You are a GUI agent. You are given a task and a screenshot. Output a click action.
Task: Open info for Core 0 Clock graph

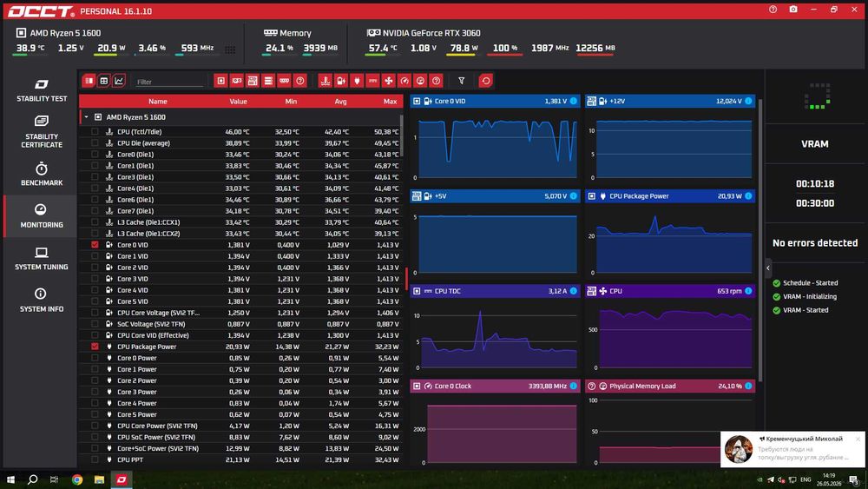click(x=574, y=386)
